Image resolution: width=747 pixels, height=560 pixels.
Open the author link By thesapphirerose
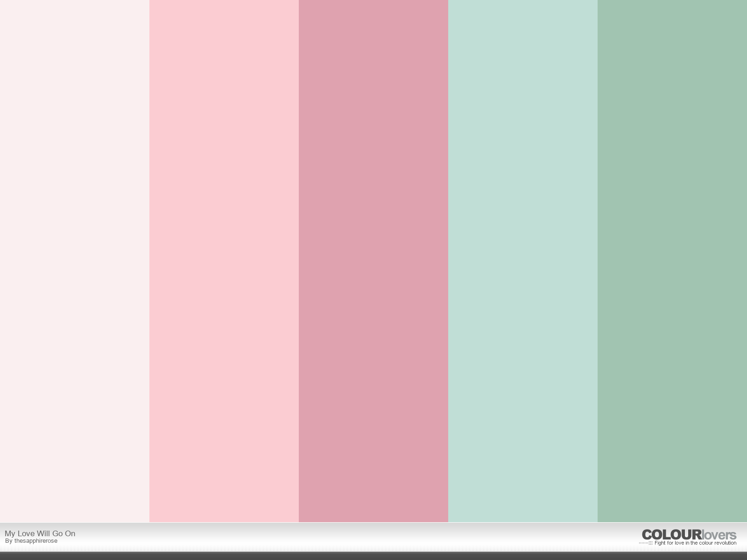31,541
